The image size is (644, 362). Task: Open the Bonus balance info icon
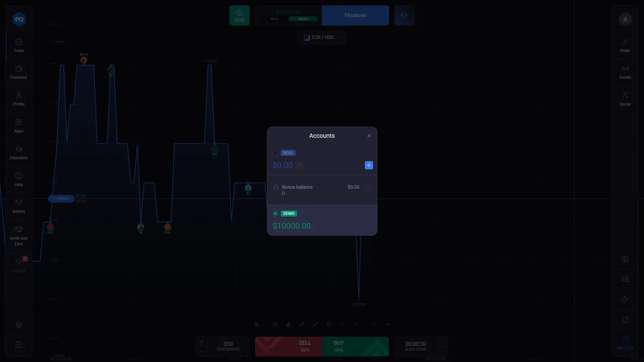[x=368, y=187]
